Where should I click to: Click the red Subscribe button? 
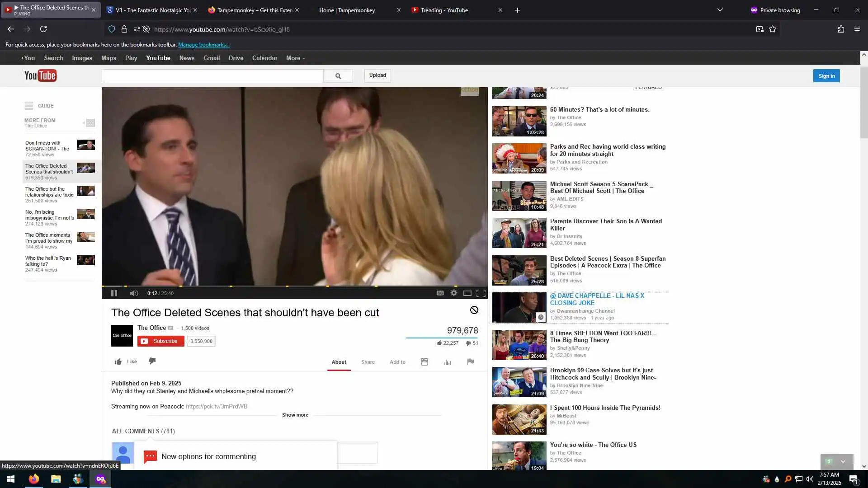click(160, 341)
